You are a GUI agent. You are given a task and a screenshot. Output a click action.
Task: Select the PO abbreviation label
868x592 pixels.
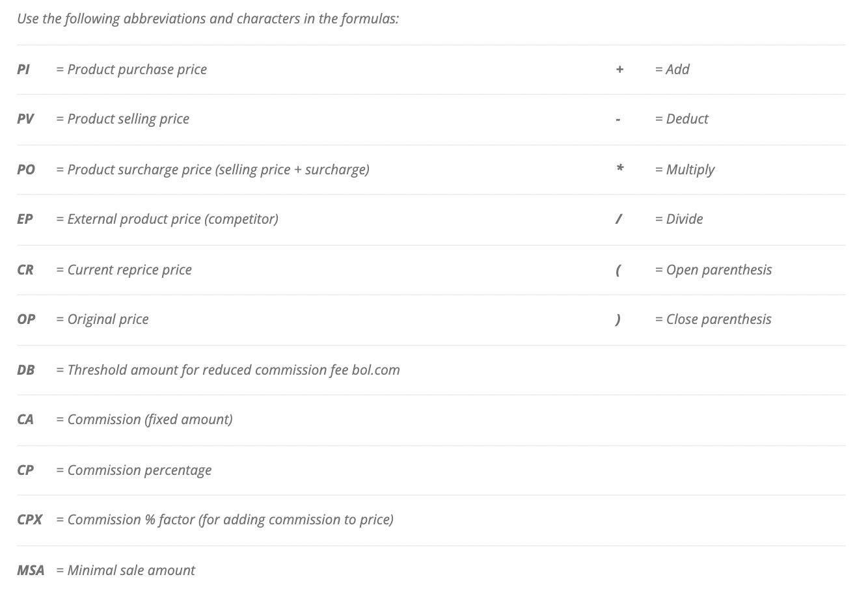(26, 170)
